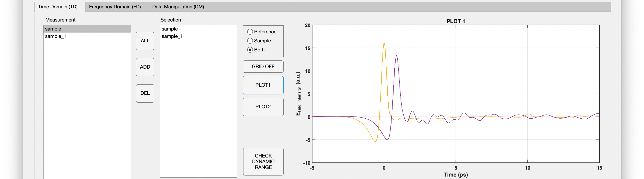The width and height of the screenshot is (644, 179).
Task: Click the ALL button
Action: (x=145, y=41)
